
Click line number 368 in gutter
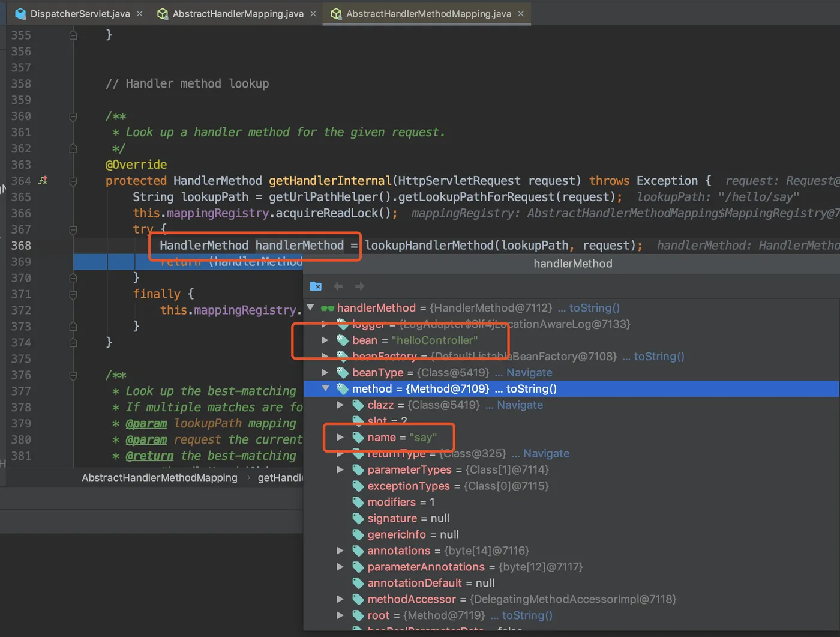[x=21, y=245]
